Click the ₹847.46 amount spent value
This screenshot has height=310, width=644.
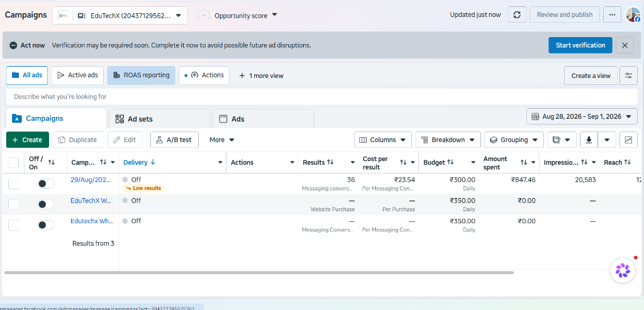523,179
